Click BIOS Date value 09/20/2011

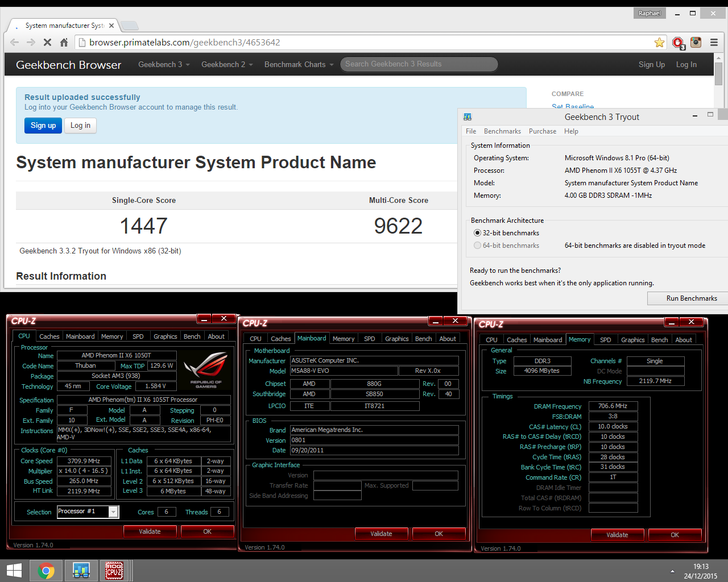point(374,450)
